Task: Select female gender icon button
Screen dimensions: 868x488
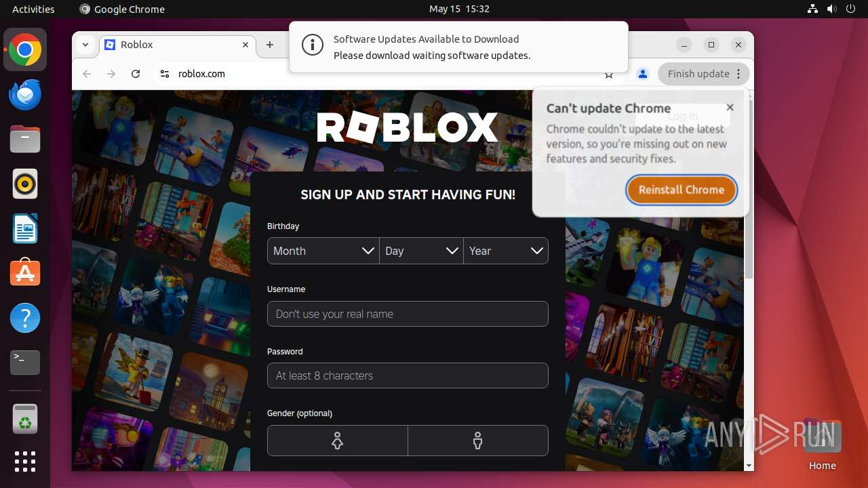Action: coord(338,441)
